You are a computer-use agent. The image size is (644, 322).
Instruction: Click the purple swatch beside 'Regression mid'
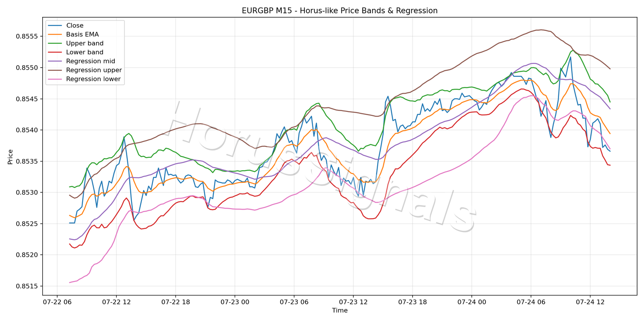click(x=55, y=61)
